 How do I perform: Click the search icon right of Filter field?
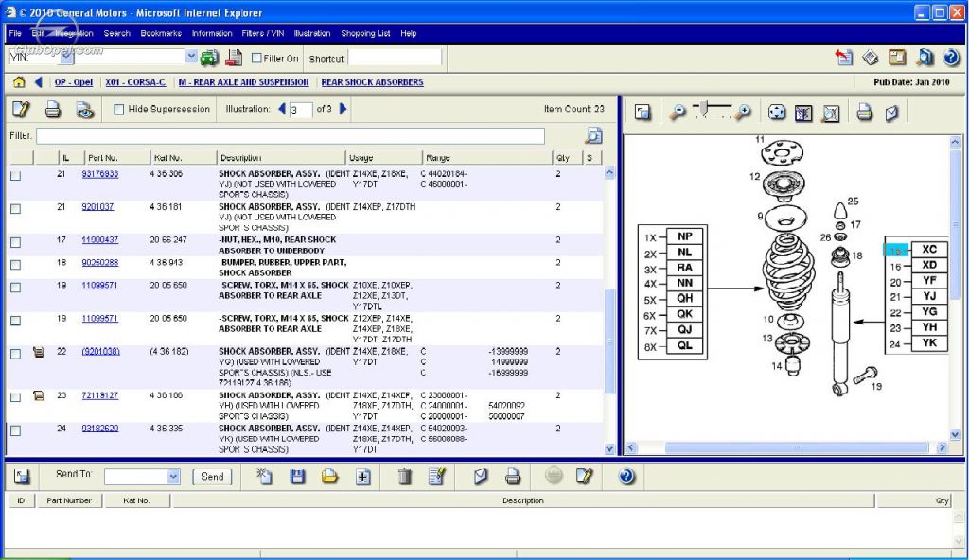[593, 135]
